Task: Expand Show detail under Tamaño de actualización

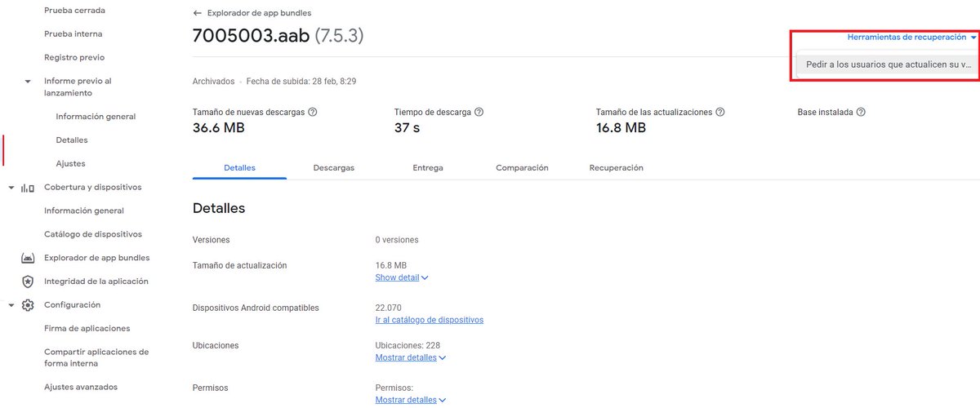Action: point(402,277)
